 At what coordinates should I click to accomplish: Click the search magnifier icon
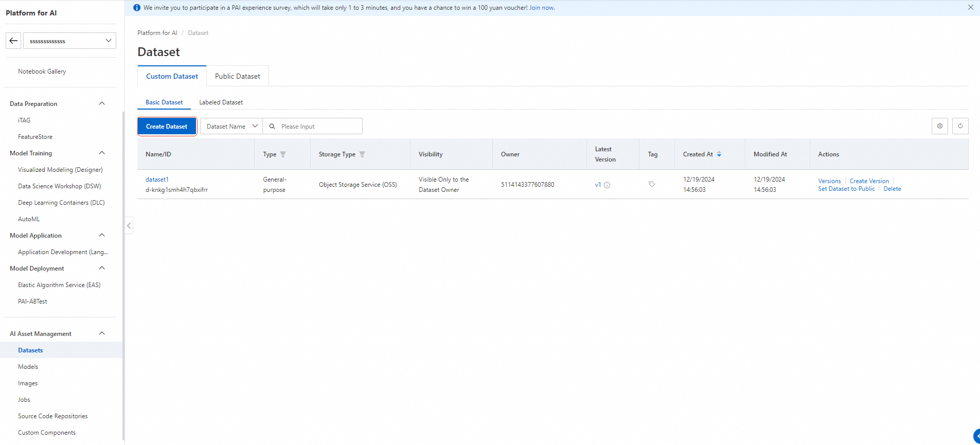[x=272, y=126]
